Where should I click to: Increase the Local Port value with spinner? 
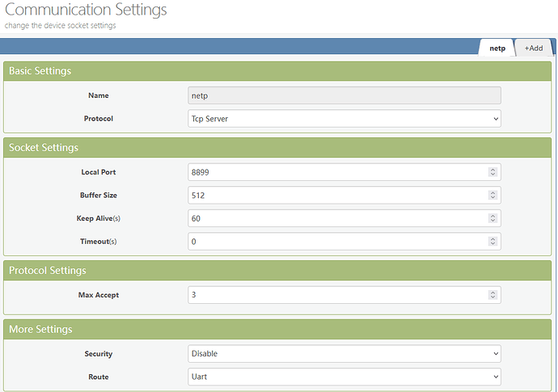coord(492,170)
